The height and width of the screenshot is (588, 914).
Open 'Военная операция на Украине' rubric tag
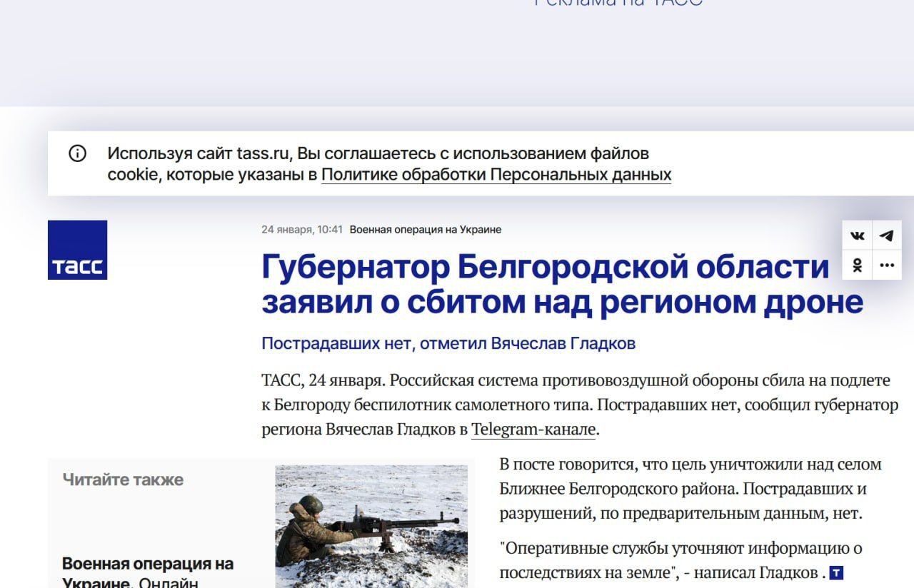tap(425, 230)
